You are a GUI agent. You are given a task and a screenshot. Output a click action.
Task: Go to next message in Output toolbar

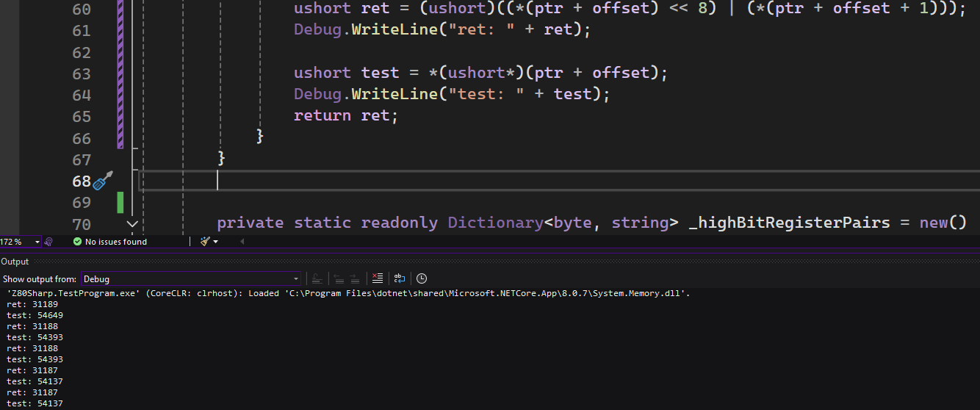click(x=355, y=278)
